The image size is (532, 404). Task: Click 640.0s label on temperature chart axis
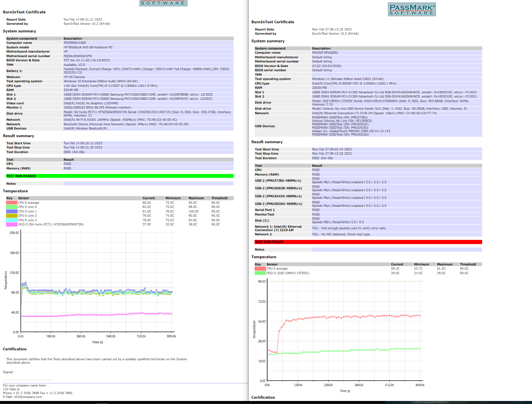(420, 385)
